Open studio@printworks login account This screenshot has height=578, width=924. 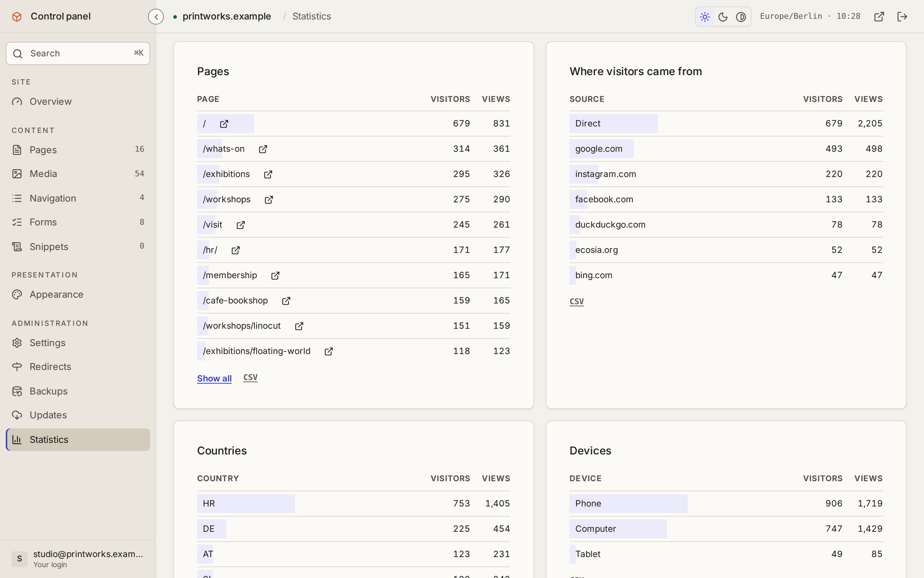click(78, 559)
